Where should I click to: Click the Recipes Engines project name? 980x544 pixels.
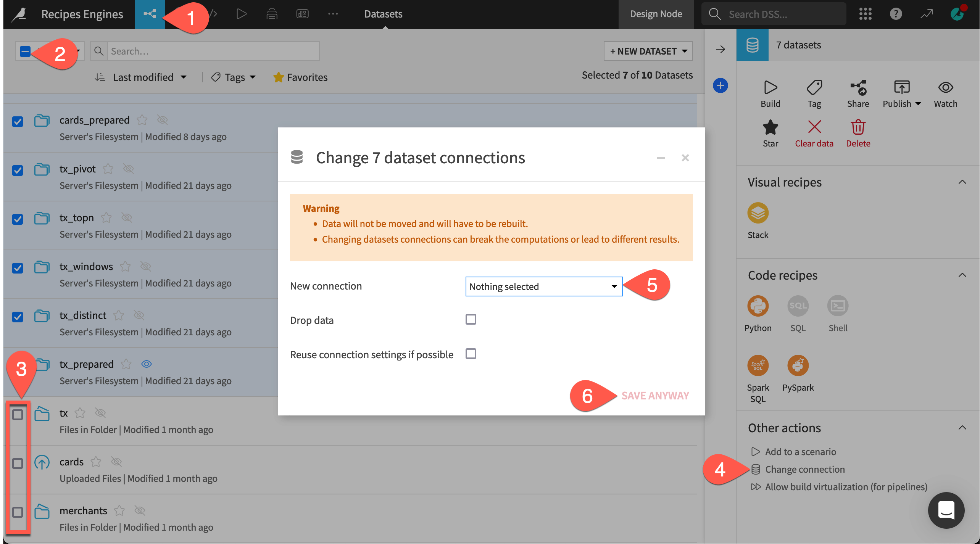(82, 14)
